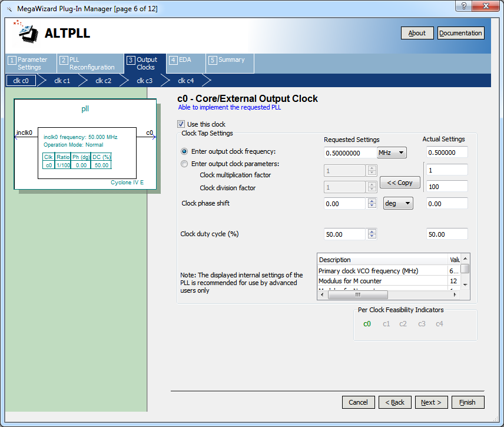Open the deg phase shift unit dropdown

398,204
